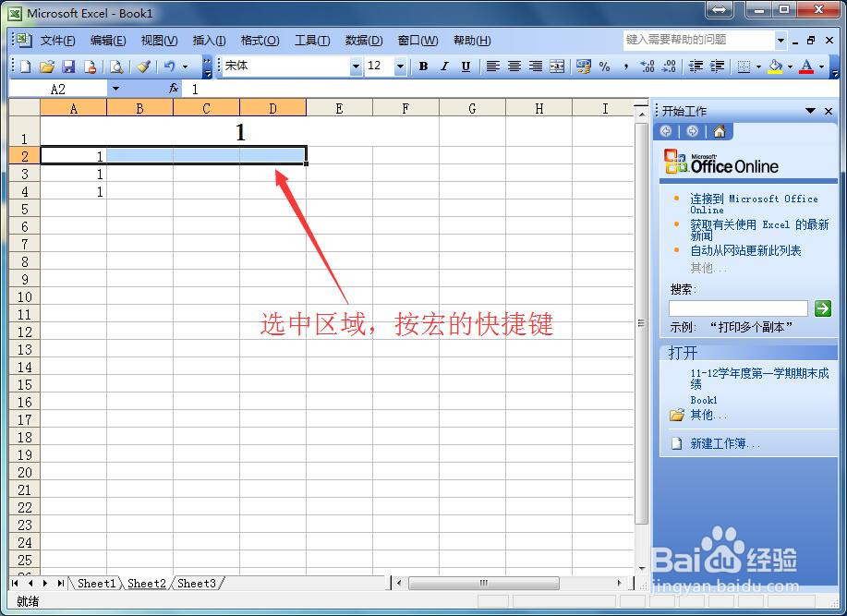Decrease cell indent

696,66
